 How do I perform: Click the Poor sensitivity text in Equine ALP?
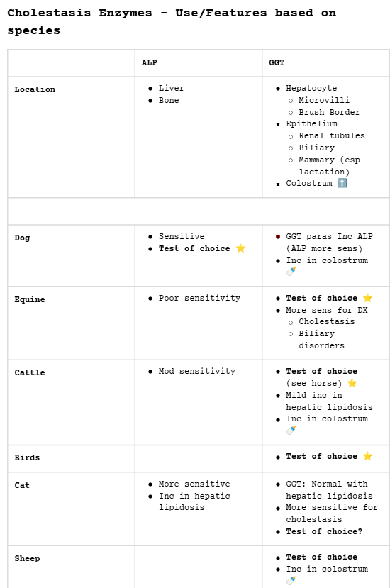[199, 298]
